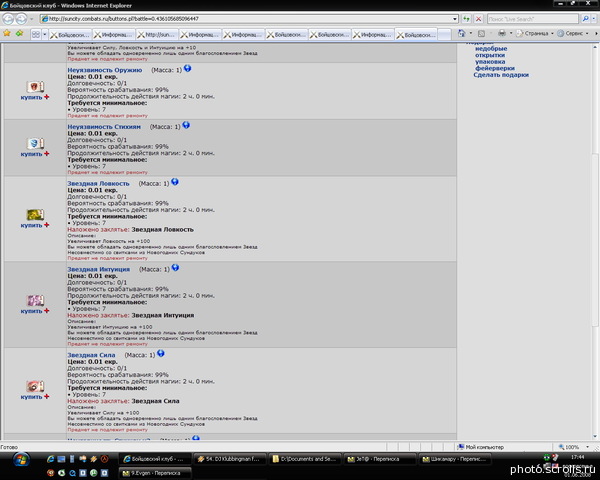
Task: Click the vertical scrollbar up arrow
Action: [595, 47]
